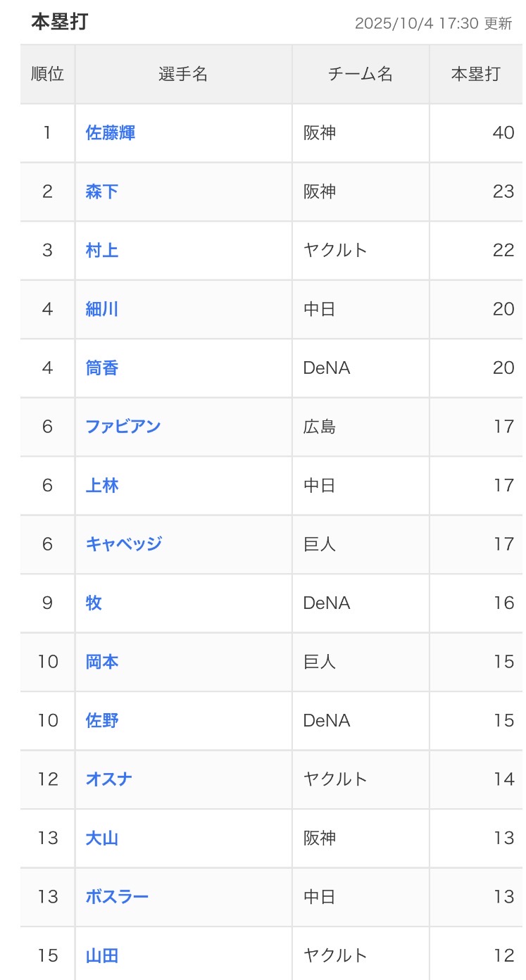Viewport: 526px width, 980px height.
Task: Click the player link 牧
Action: tap(94, 603)
